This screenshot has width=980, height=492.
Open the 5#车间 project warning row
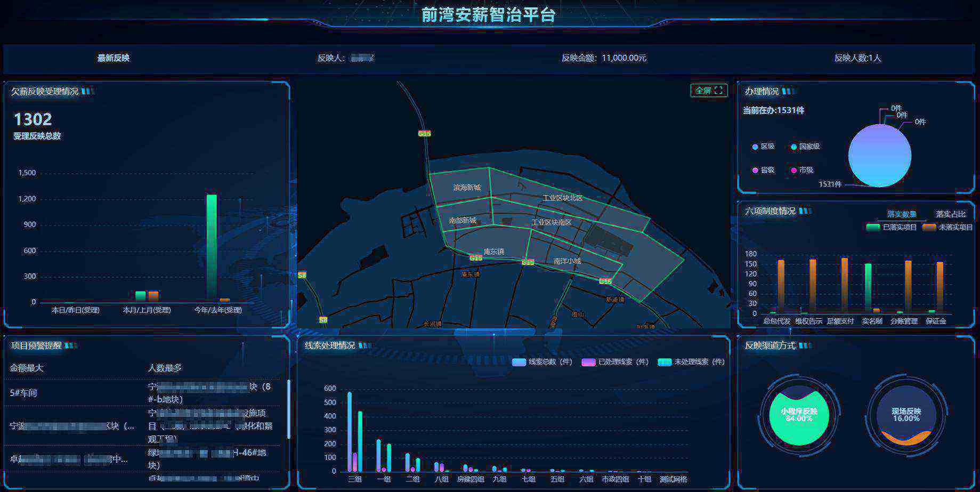(x=23, y=393)
